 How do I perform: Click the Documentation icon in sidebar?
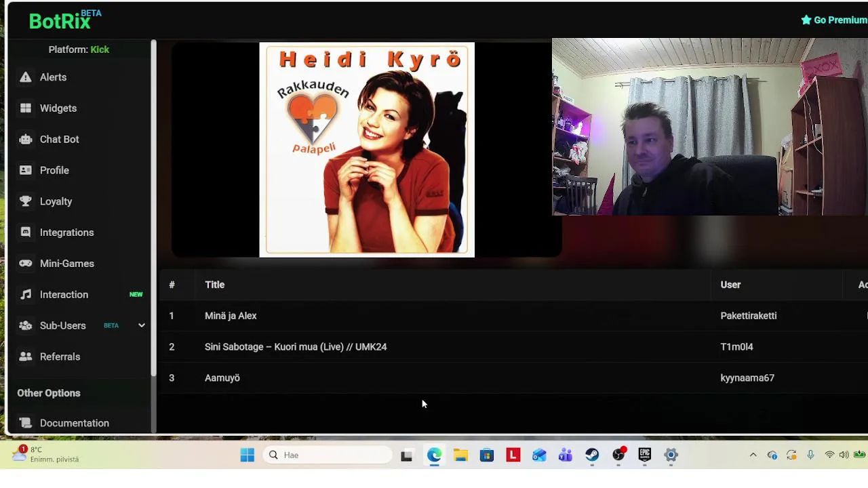coord(26,423)
